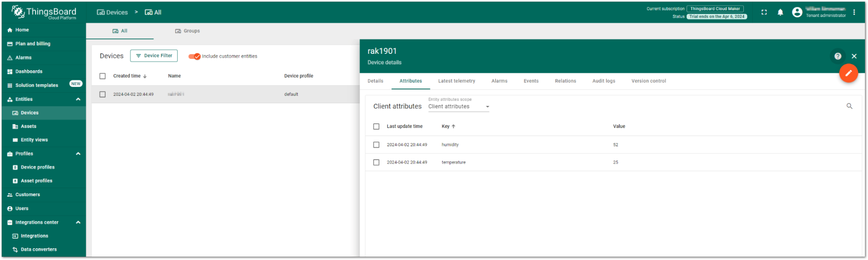Open the Alarms tab in device details
This screenshot has height=260, width=868.
[x=499, y=81]
